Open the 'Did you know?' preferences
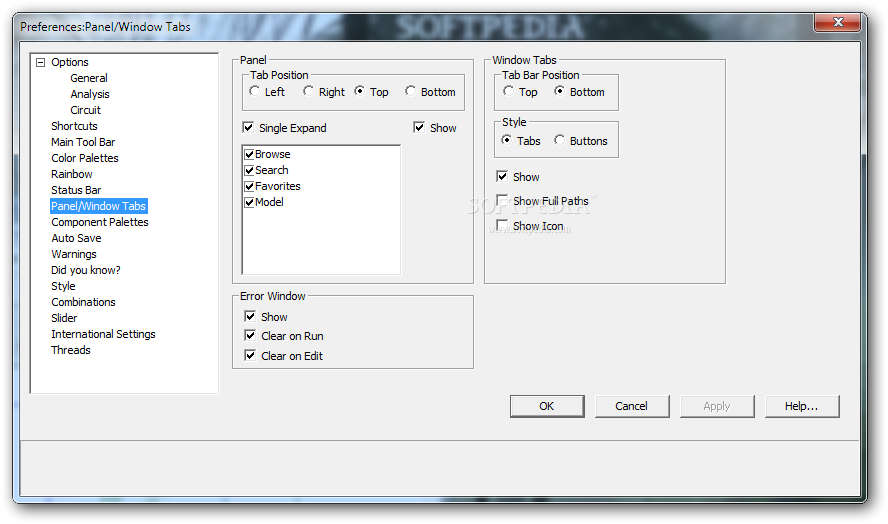The width and height of the screenshot is (888, 524). pos(86,270)
